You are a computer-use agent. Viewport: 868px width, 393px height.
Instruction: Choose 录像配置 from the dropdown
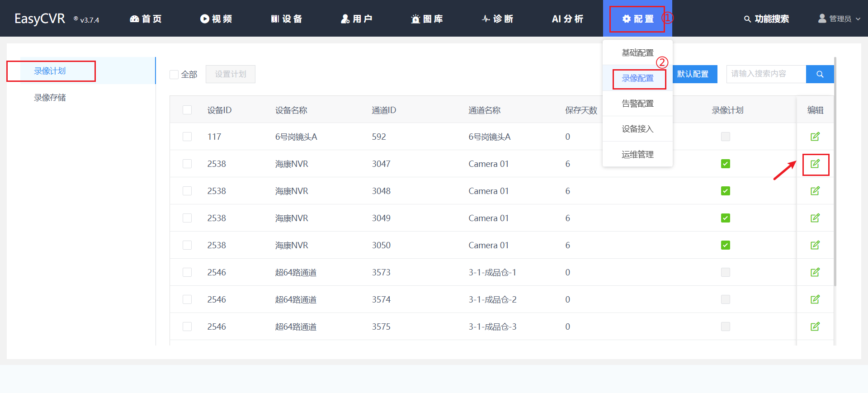(637, 78)
